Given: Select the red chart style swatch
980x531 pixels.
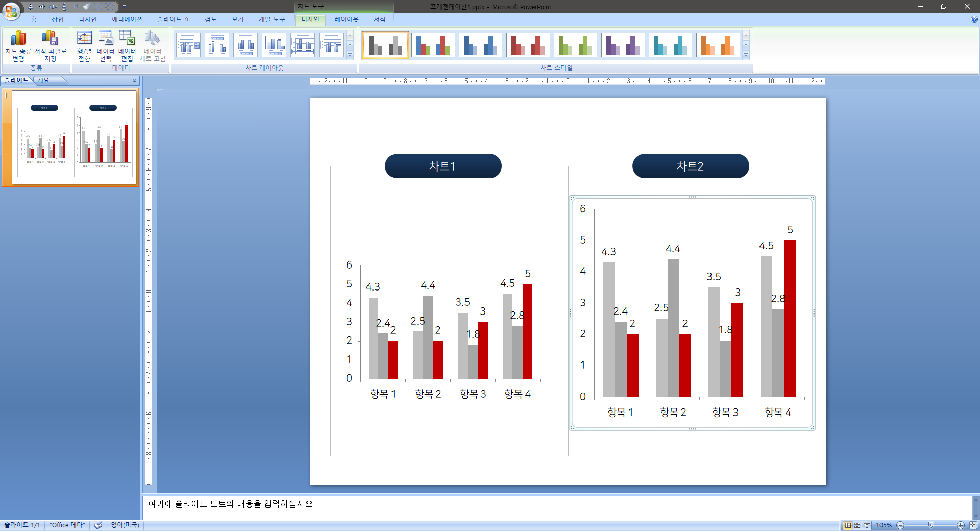Looking at the screenshot, I should [528, 45].
